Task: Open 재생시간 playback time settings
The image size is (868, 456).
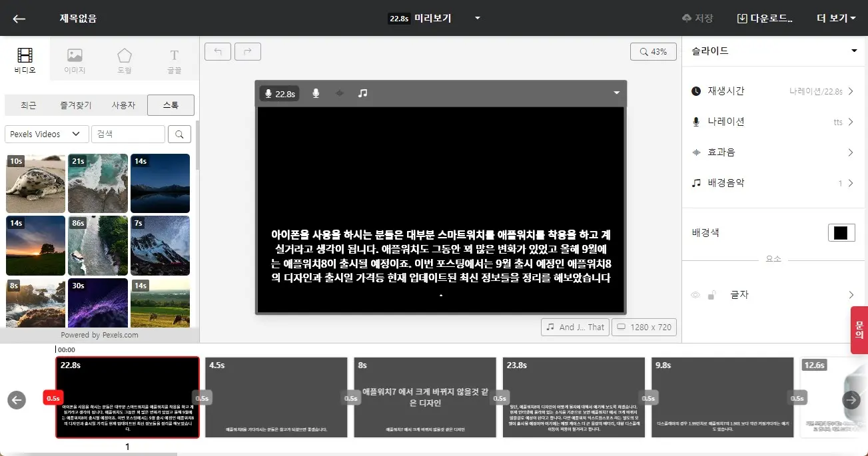Action: [773, 91]
